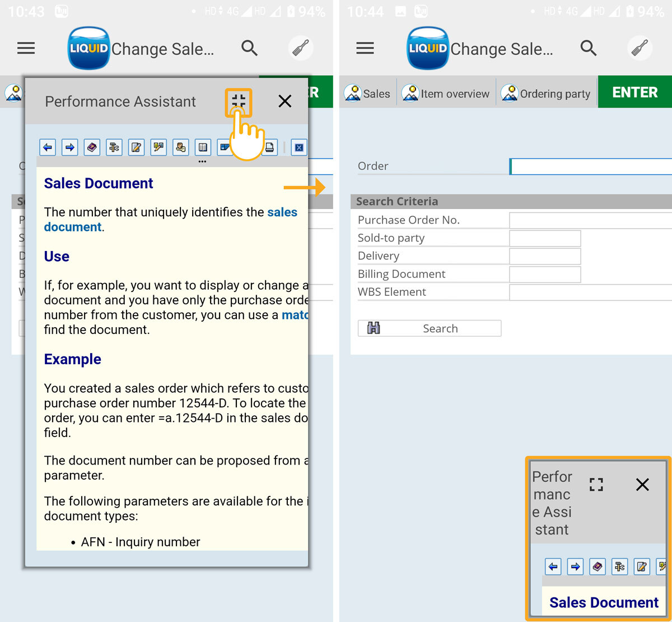This screenshot has width=672, height=622.
Task: Open the Ordering party tab
Action: 546,94
